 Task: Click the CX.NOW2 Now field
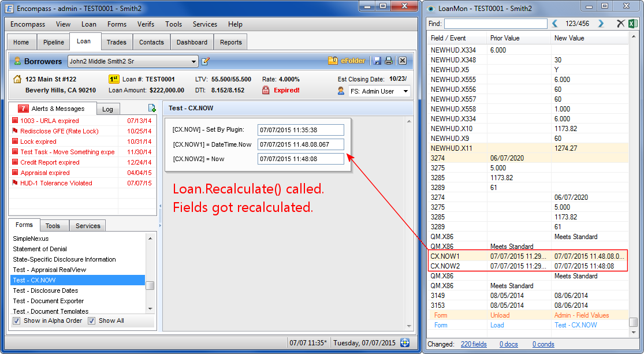click(301, 159)
